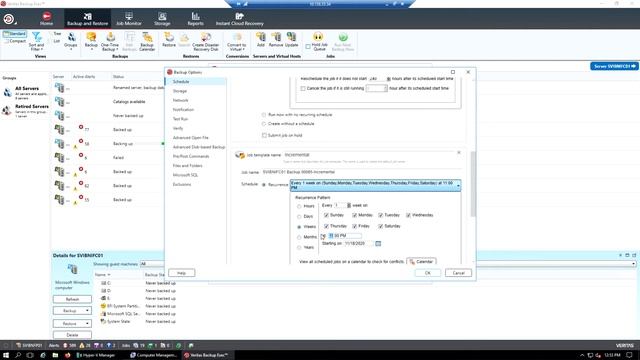The height and width of the screenshot is (360, 640).
Task: Uncheck the Friday checkbox
Action: tap(354, 226)
